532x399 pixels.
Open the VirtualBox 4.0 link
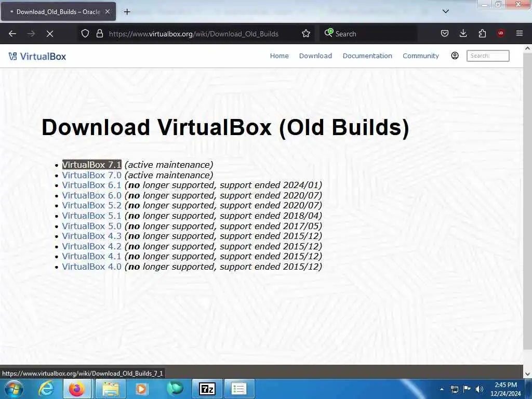[91, 267]
